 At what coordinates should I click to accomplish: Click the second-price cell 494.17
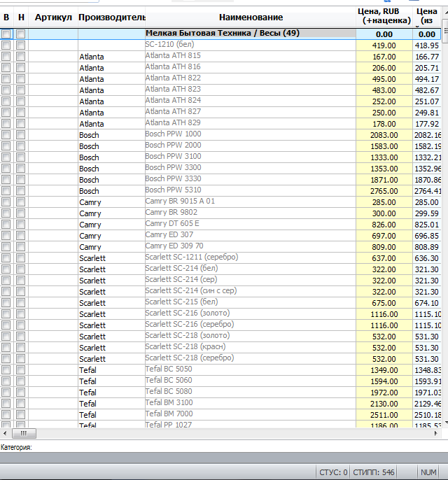click(427, 78)
